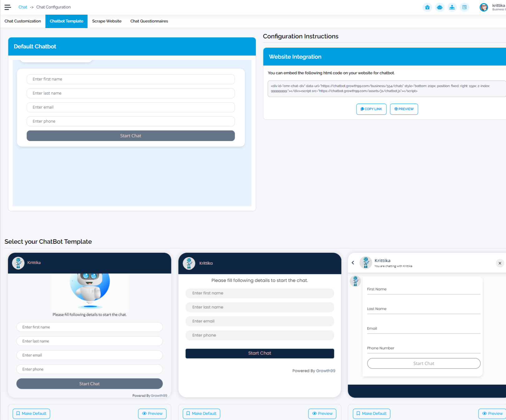Click phone field in first template
506x420 pixels.
[90, 369]
